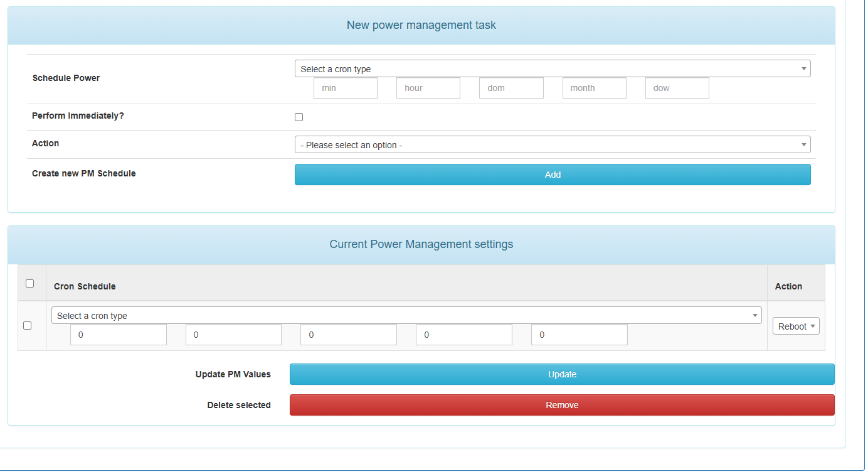Click the min input field
The width and height of the screenshot is (868, 474).
click(346, 88)
